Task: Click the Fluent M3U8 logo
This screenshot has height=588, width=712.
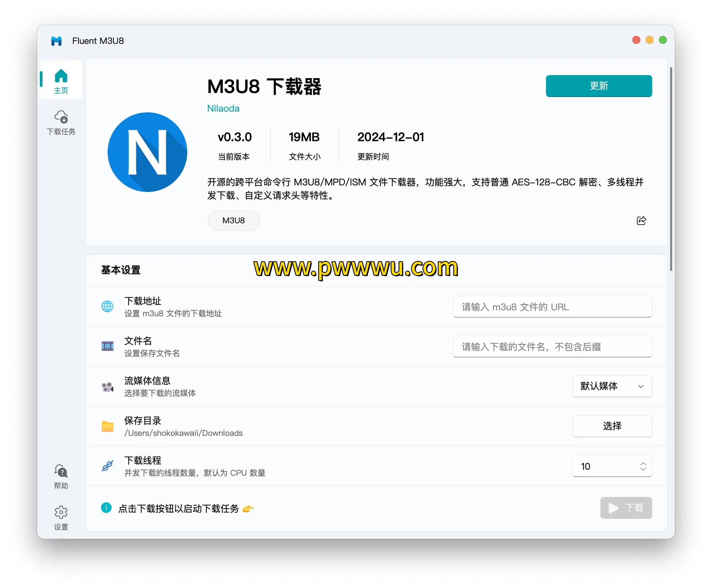Action: pos(56,41)
